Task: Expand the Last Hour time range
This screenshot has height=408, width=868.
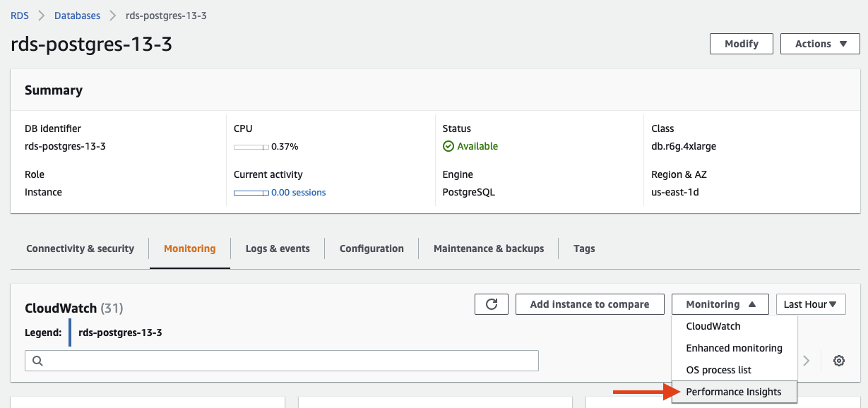Action: 810,304
